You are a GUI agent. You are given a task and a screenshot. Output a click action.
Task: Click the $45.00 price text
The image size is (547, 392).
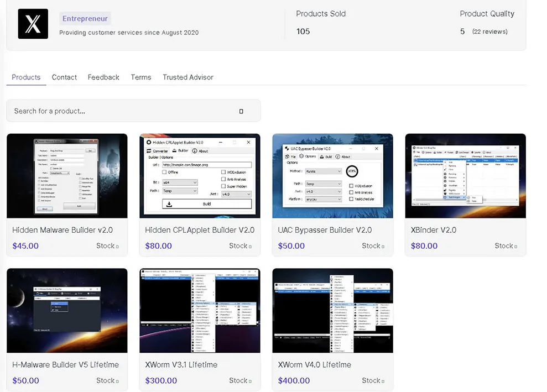tap(25, 246)
